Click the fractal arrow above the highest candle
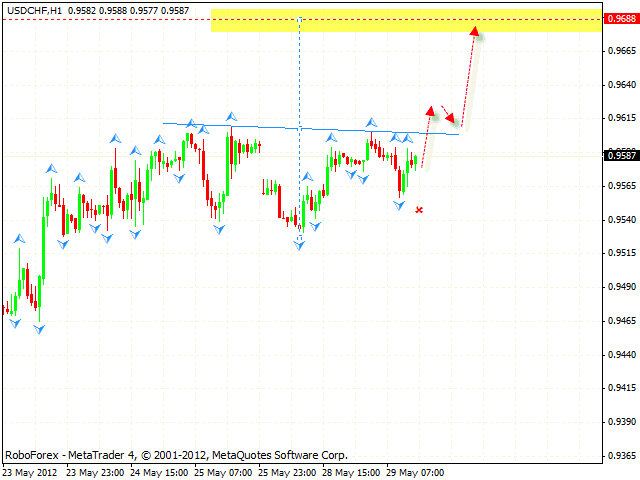640x480 pixels. coord(231,117)
